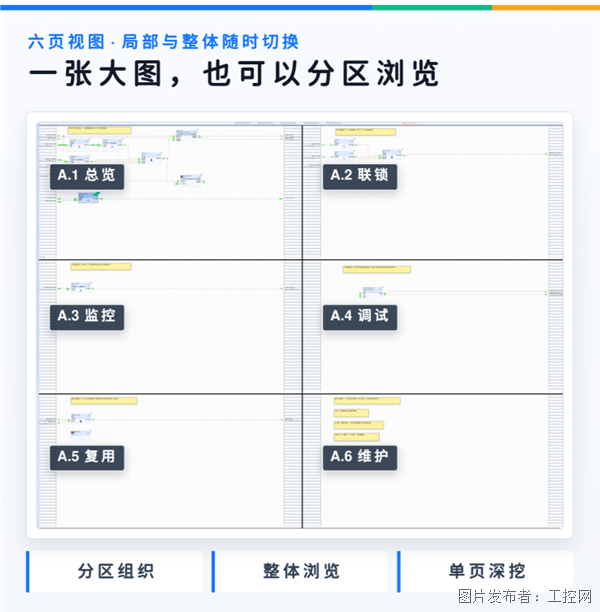Select the A.5 复用 page label
The height and width of the screenshot is (612, 600).
87,458
